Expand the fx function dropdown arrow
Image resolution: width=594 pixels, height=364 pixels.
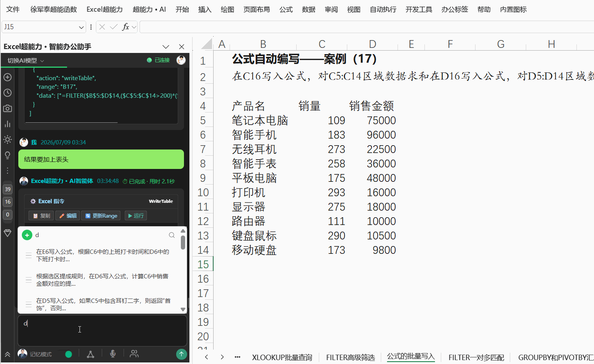[134, 27]
